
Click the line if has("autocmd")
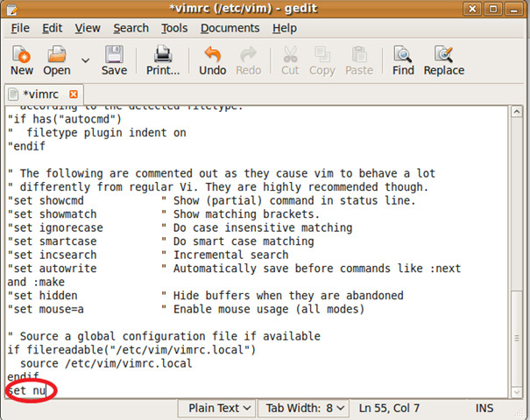click(x=64, y=119)
